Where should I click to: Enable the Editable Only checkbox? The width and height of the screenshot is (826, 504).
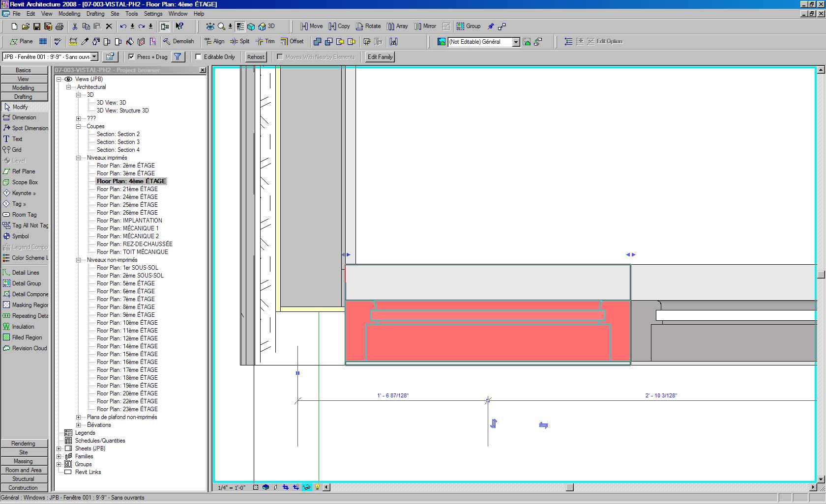[199, 57]
